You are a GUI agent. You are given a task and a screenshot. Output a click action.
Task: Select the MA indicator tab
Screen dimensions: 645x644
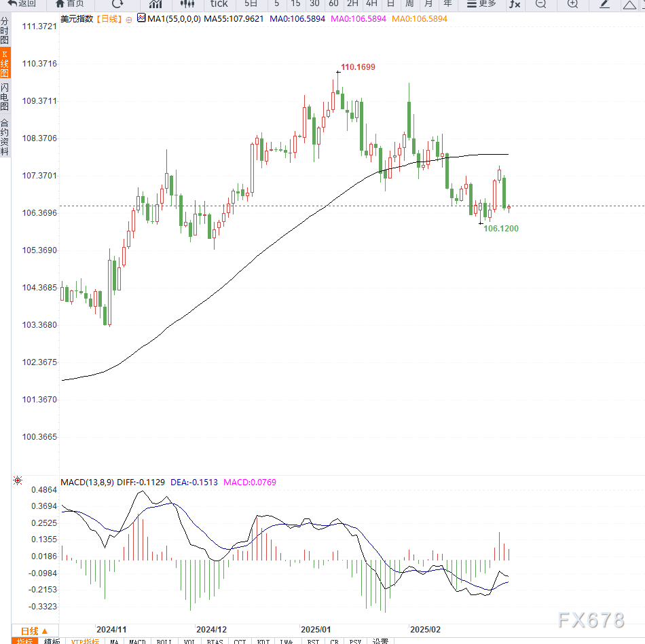point(114,641)
